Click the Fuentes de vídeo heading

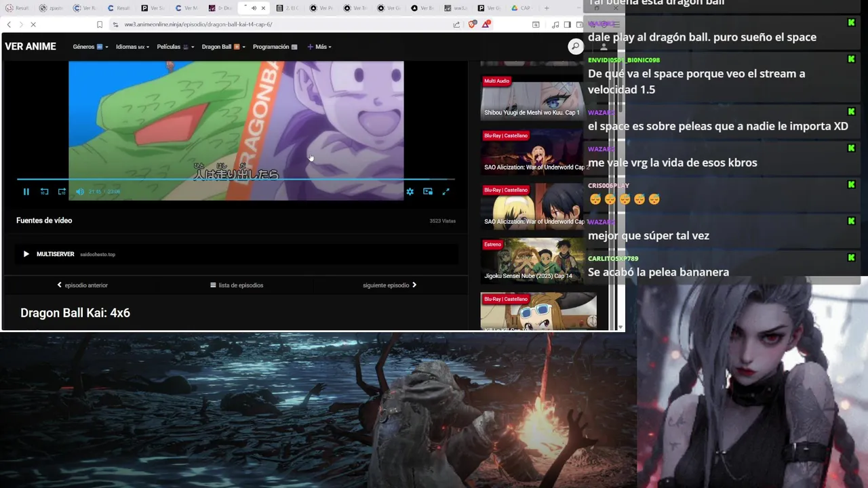(44, 220)
